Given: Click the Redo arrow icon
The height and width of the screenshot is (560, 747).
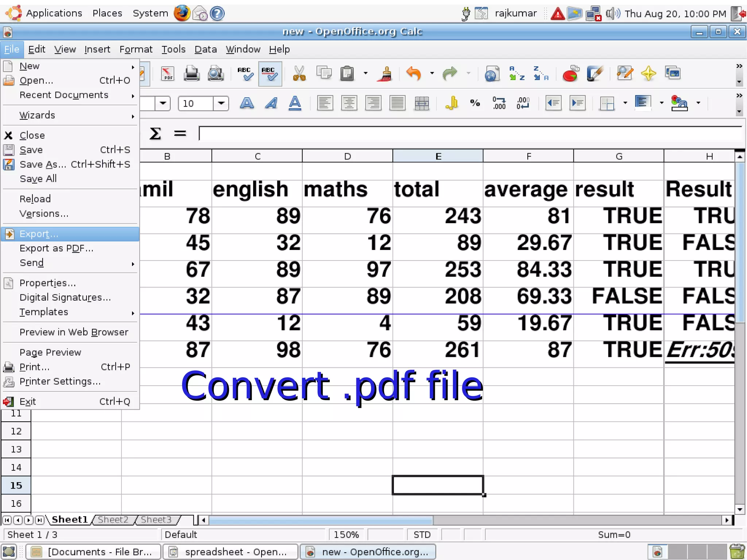Looking at the screenshot, I should 449,74.
